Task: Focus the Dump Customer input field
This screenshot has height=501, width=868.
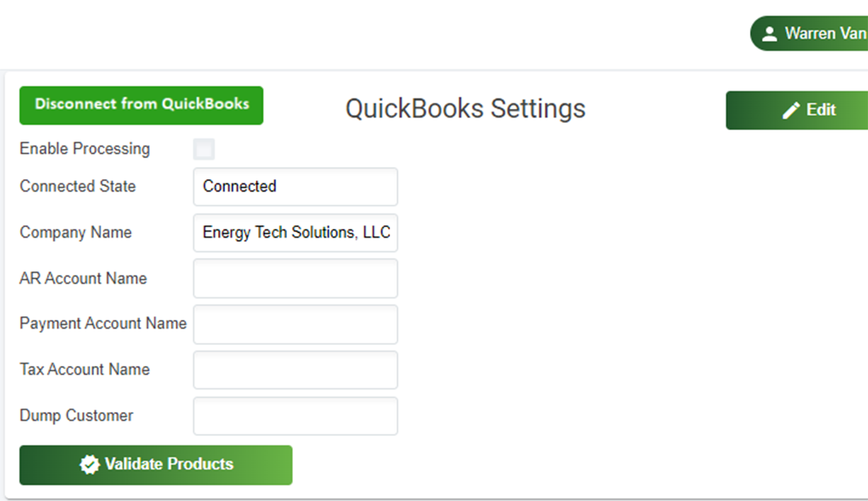Action: point(295,416)
